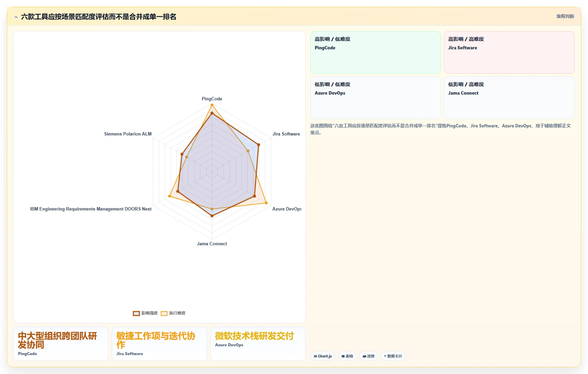Click the 高影响 / 低难度 quadrant heading
Viewport: 588px width, 374px height.
click(x=333, y=39)
